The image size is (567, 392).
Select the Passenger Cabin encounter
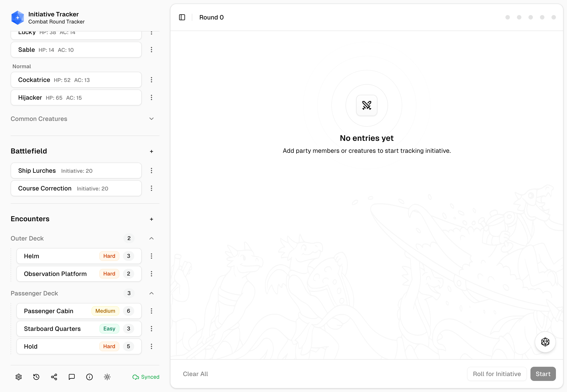point(79,311)
